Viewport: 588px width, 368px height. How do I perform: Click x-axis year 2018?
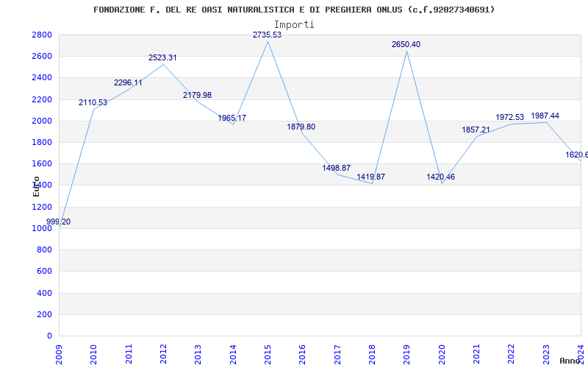click(x=372, y=354)
